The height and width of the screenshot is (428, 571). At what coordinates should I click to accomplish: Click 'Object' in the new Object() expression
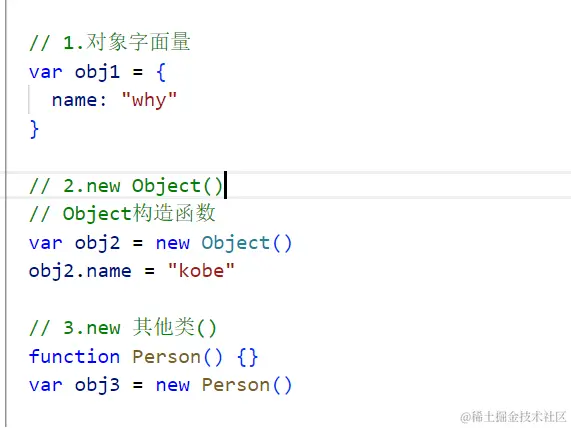[236, 243]
